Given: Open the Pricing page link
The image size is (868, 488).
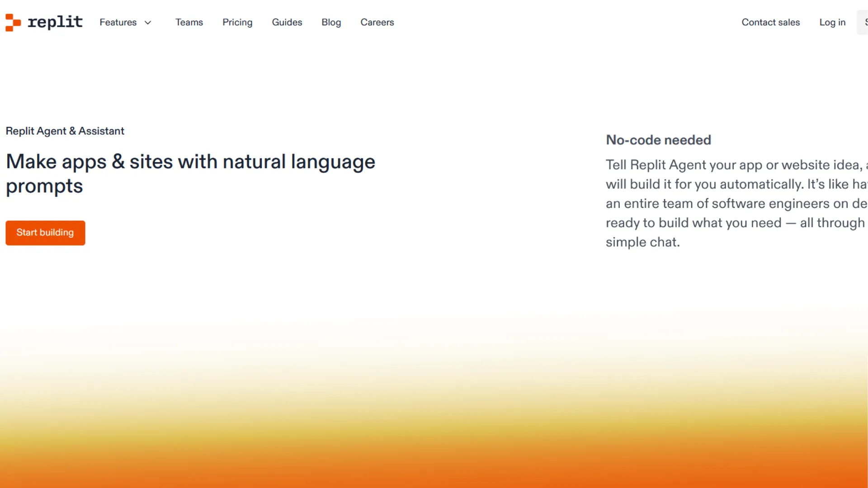Looking at the screenshot, I should (x=237, y=22).
